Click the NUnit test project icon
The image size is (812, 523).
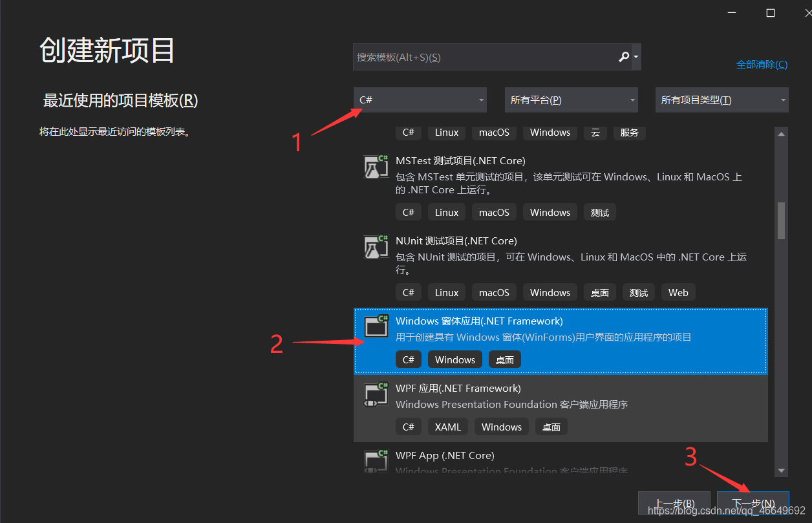(x=376, y=246)
